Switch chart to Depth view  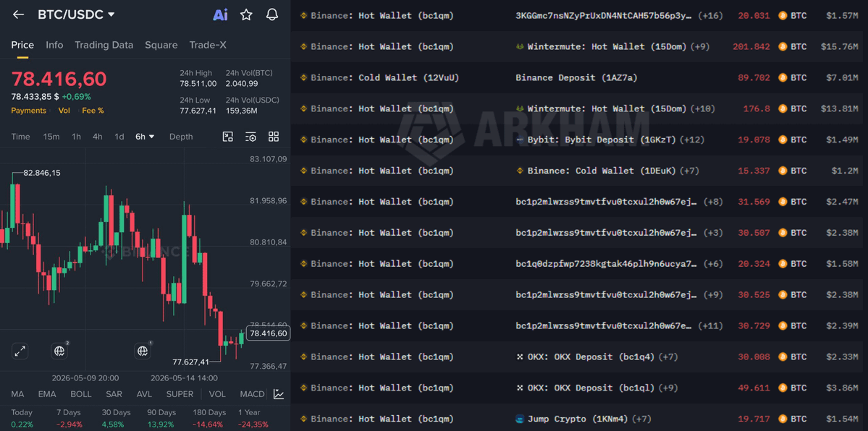click(181, 137)
